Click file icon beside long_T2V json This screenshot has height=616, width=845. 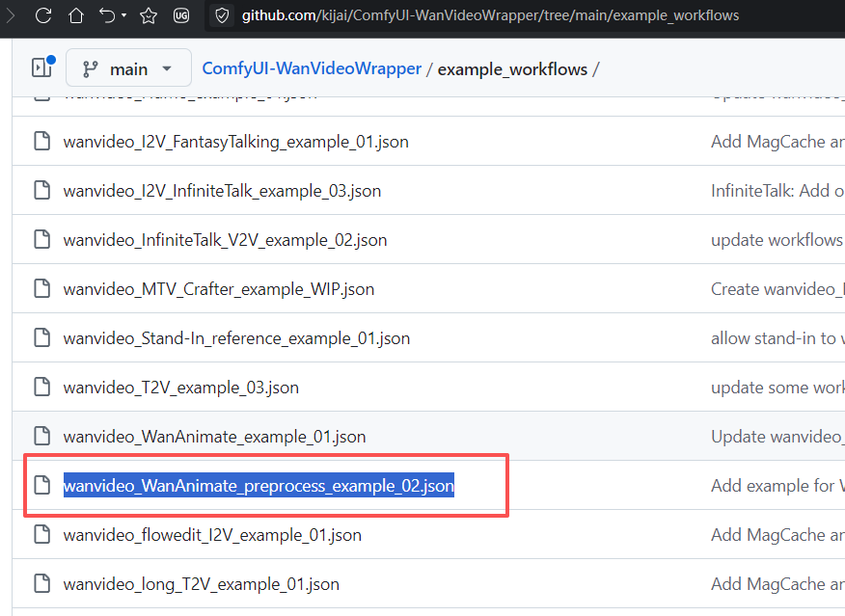click(42, 583)
